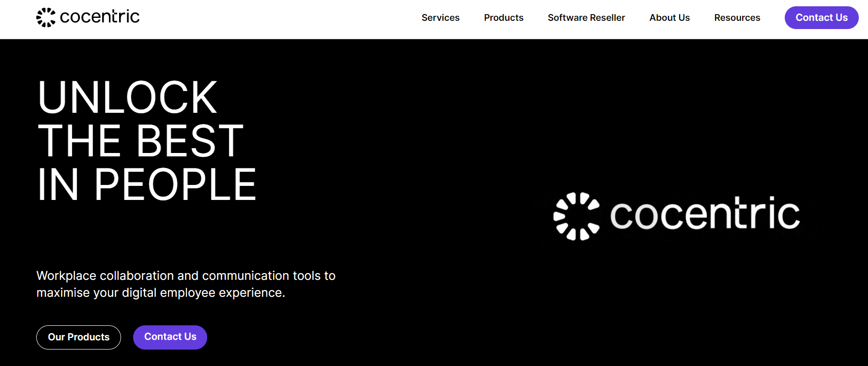Click the cocentric wordmark in the header

tap(99, 17)
